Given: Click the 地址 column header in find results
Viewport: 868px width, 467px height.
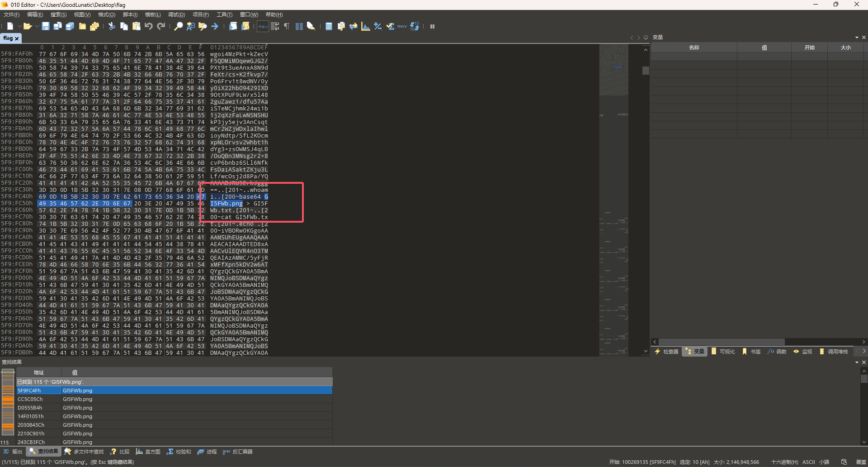Looking at the screenshot, I should pos(38,372).
